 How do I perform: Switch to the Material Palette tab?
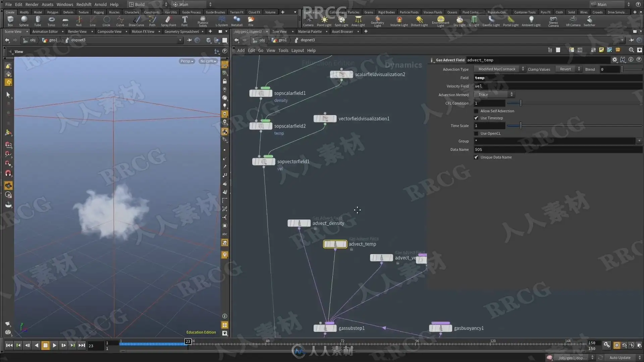point(310,32)
